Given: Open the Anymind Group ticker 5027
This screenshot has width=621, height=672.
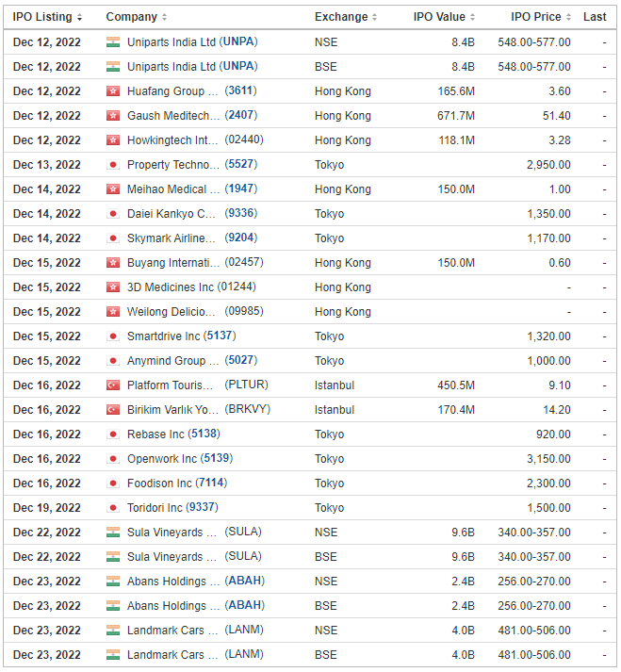Looking at the screenshot, I should [241, 360].
